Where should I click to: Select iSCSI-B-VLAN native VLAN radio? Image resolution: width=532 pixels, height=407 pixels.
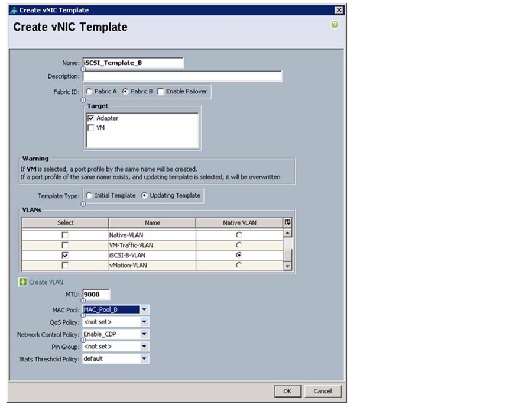pyautogui.click(x=239, y=255)
